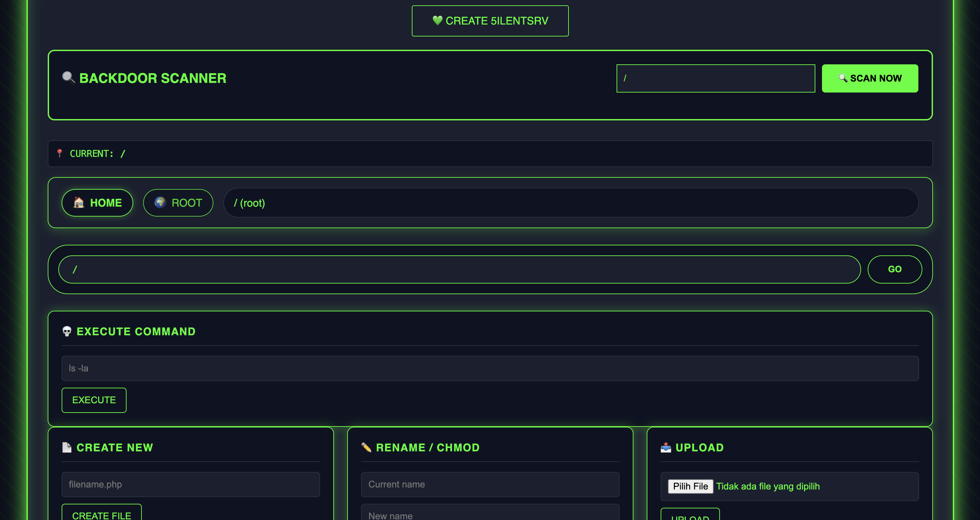980x520 pixels.
Task: Click the green heart icon on Create 5ilentsrv
Action: pyautogui.click(x=437, y=20)
